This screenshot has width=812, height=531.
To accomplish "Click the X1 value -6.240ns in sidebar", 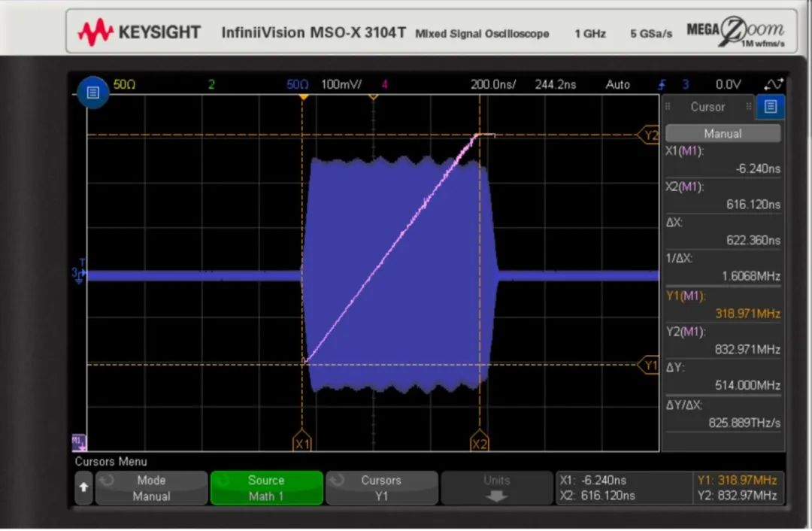I will pyautogui.click(x=758, y=169).
